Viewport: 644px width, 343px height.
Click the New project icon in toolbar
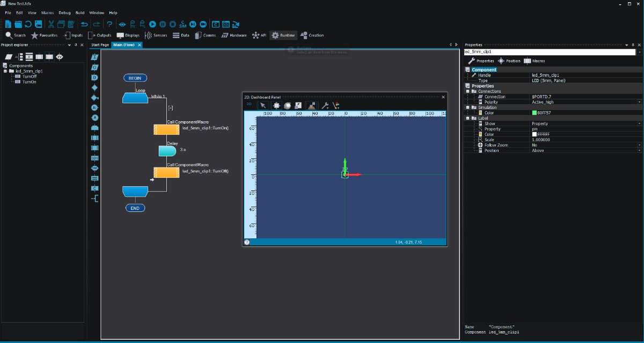coord(8,24)
